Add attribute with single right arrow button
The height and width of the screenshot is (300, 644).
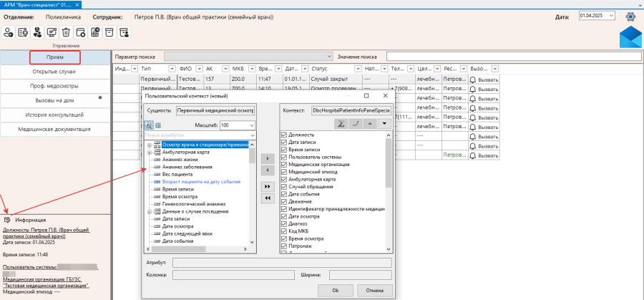coord(268,158)
